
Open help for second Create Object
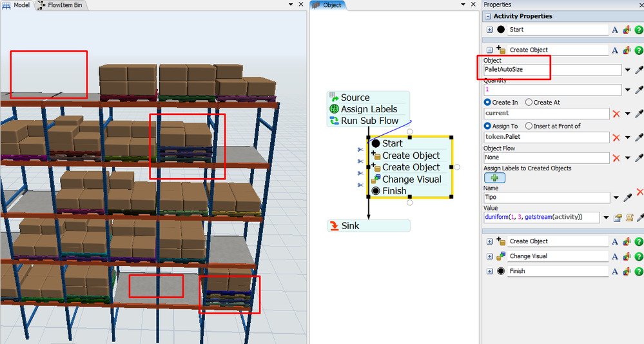pos(639,241)
